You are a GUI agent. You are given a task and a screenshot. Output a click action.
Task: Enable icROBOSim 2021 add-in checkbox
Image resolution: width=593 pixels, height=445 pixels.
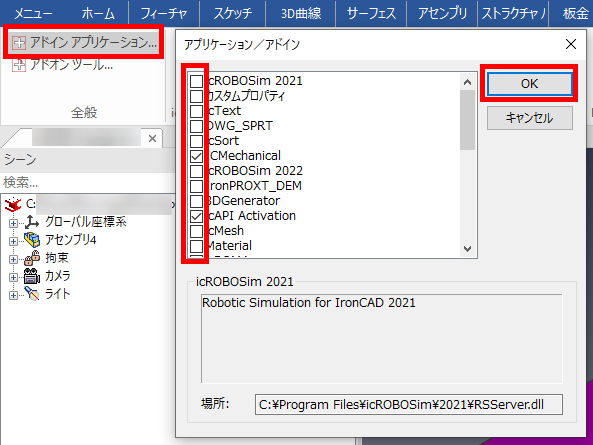tap(196, 81)
